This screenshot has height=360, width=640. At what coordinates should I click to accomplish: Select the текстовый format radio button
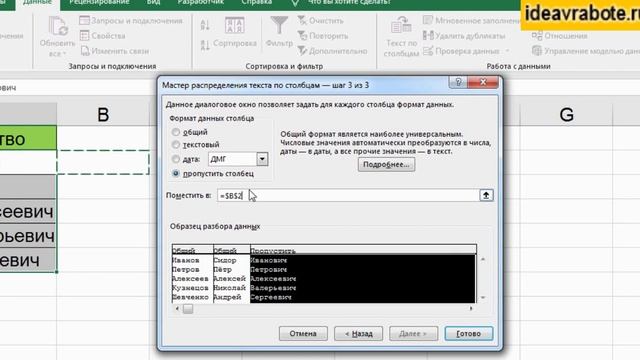coord(176,144)
